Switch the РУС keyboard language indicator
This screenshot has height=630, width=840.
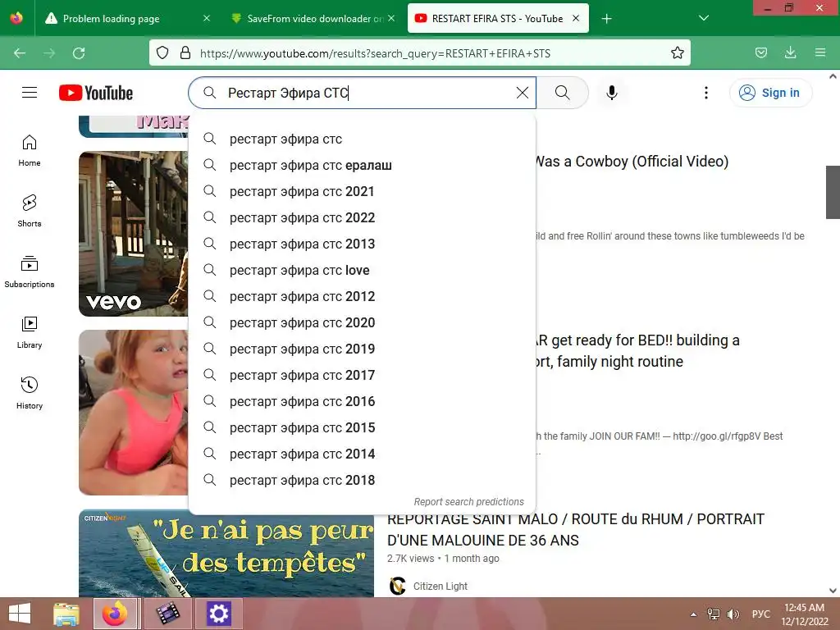click(760, 614)
